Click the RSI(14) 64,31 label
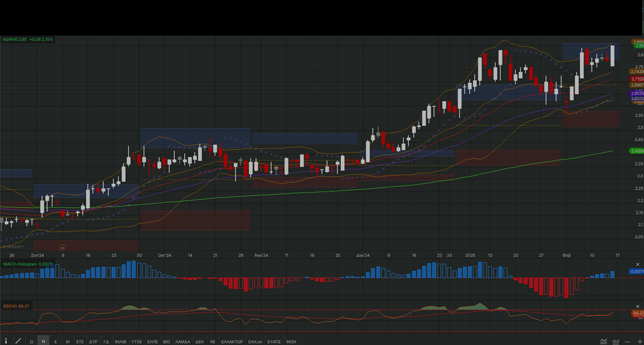 [x=17, y=306]
